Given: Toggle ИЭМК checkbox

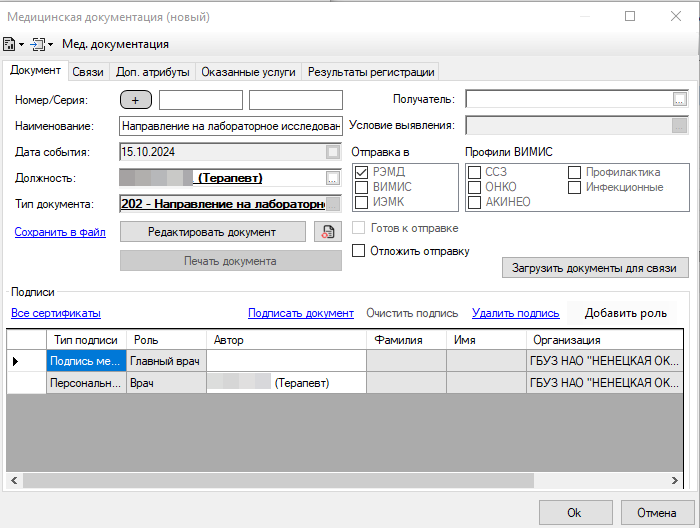Looking at the screenshot, I should click(361, 202).
